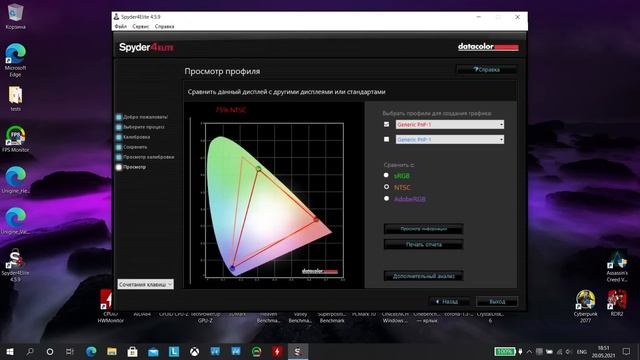Screen dimensions: 640x360
Task: Click the Просмотр информации button
Action: (423, 229)
